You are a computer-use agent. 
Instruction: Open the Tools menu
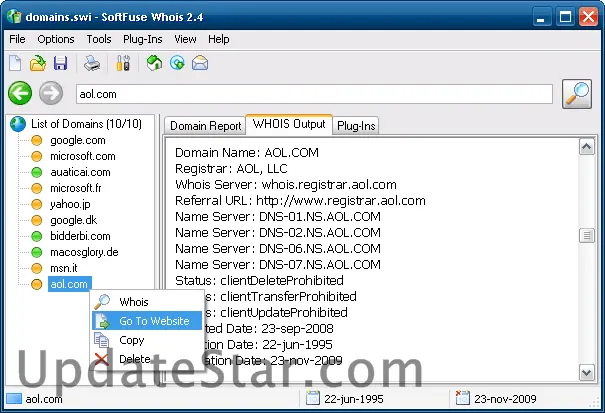click(99, 39)
